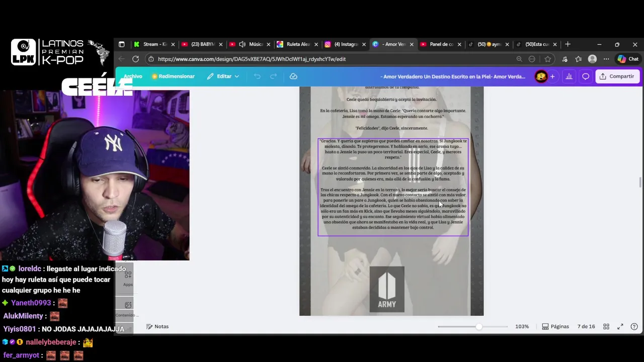Click the browser address bar URL
644x362 pixels.
click(x=252, y=59)
